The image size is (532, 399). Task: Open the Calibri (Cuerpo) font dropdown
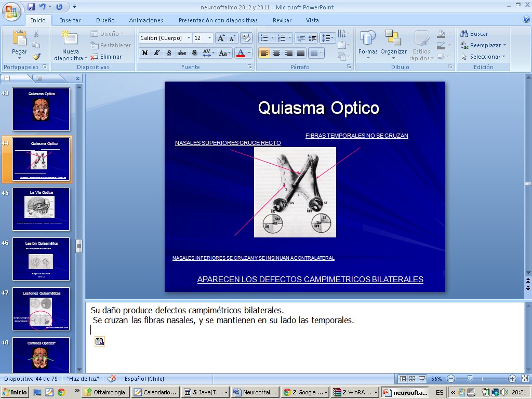(188, 38)
